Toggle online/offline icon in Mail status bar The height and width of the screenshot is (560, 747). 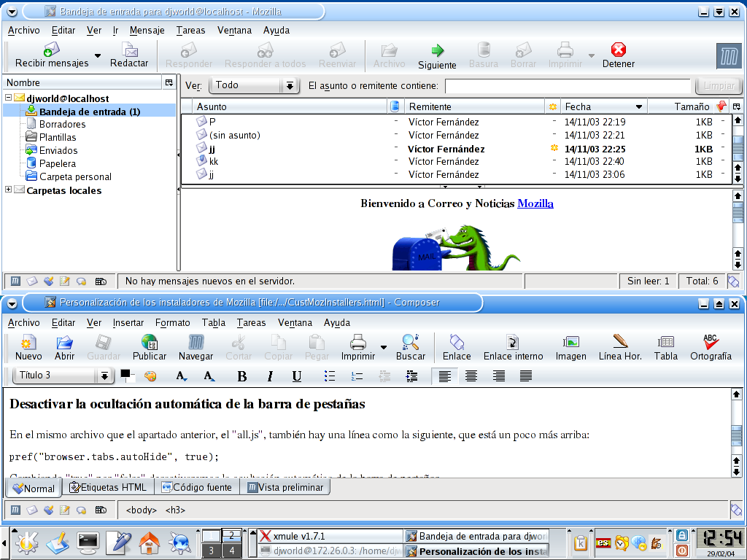pyautogui.click(x=734, y=281)
